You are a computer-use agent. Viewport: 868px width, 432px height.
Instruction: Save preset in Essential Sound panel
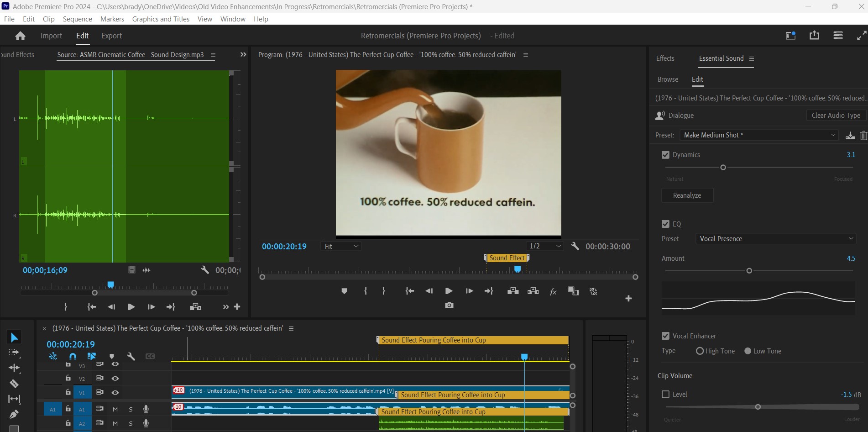pyautogui.click(x=850, y=135)
